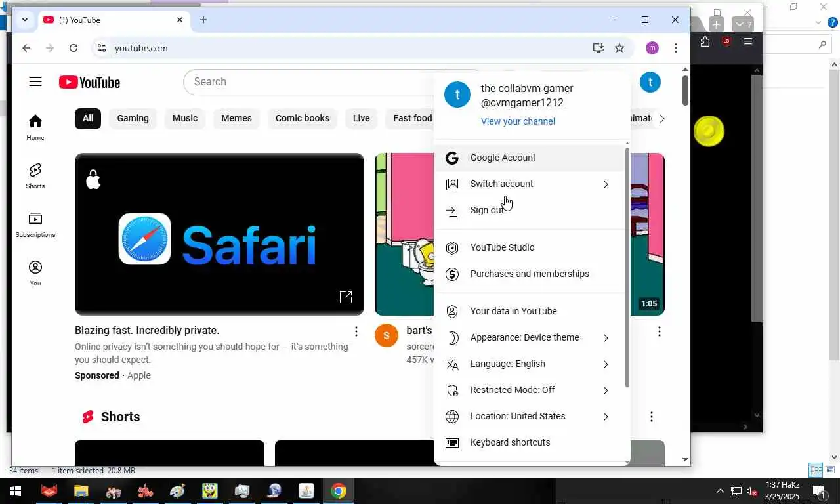
Task: Select the Comic books filter chip
Action: click(x=303, y=118)
